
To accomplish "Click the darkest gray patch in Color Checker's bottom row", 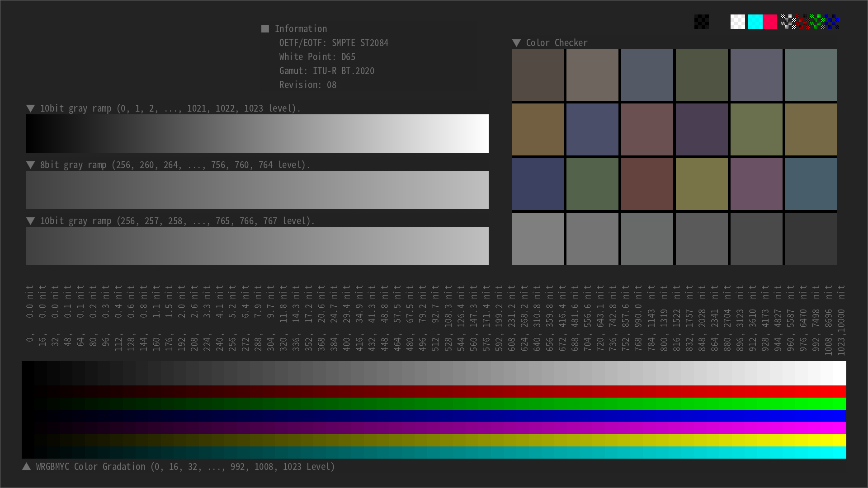I will pos(811,239).
